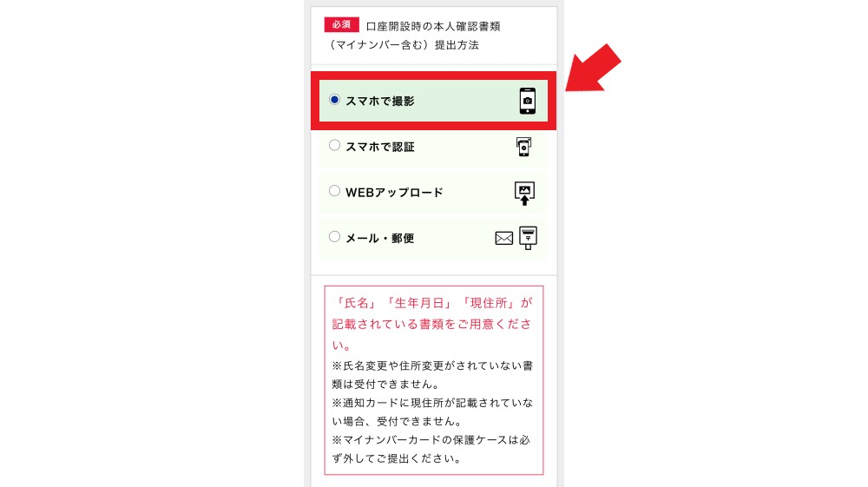Click the WEBアップロード label text
Viewport: 868px width, 487px height.
pyautogui.click(x=394, y=193)
